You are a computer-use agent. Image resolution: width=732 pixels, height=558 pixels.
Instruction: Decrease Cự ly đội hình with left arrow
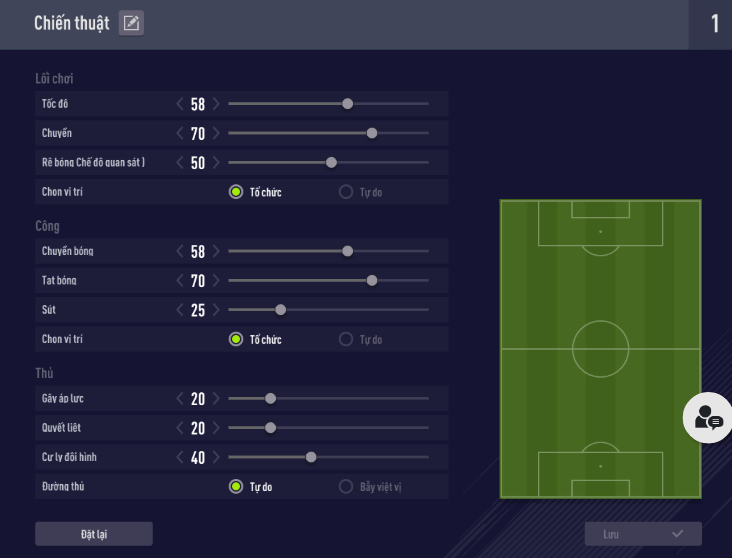click(x=180, y=457)
